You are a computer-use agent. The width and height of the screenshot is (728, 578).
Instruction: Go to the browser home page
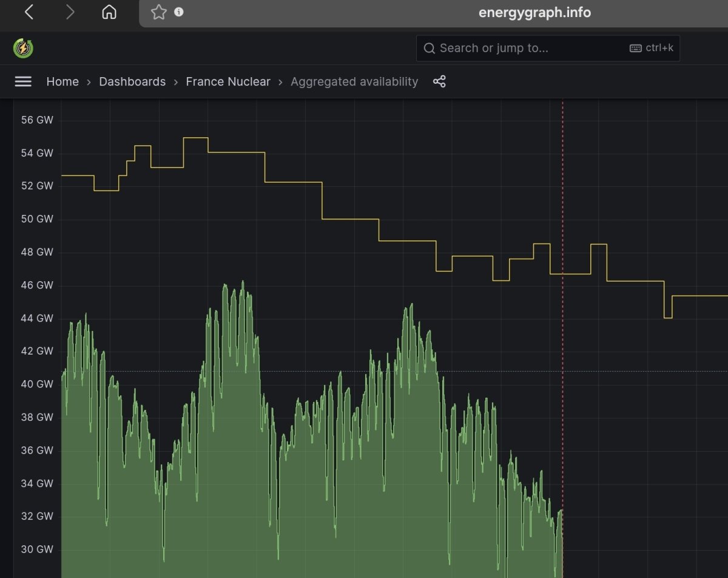(x=109, y=13)
